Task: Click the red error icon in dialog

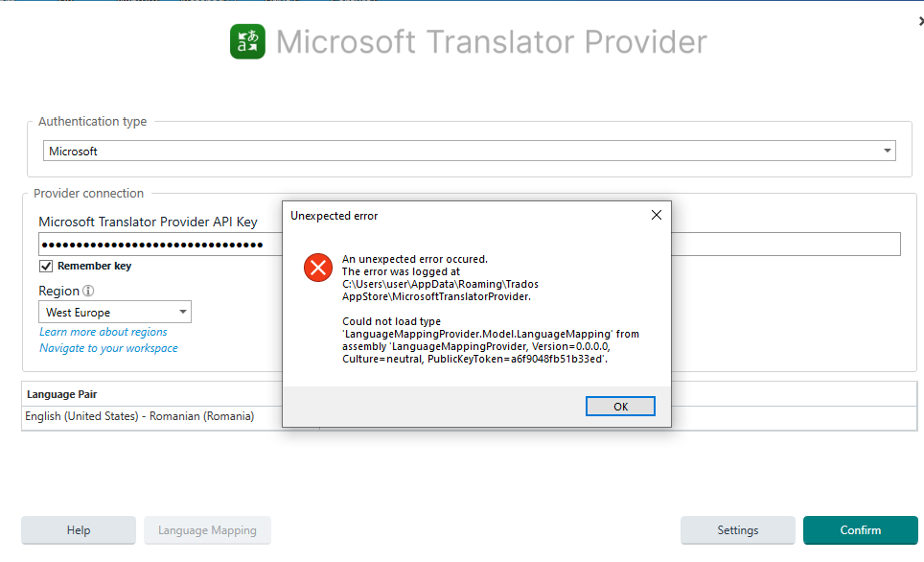Action: coord(317,268)
